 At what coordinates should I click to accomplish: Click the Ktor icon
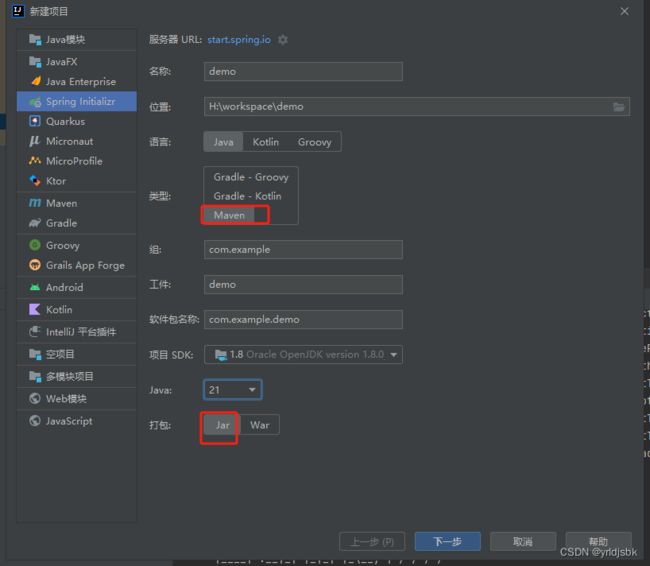click(x=35, y=181)
